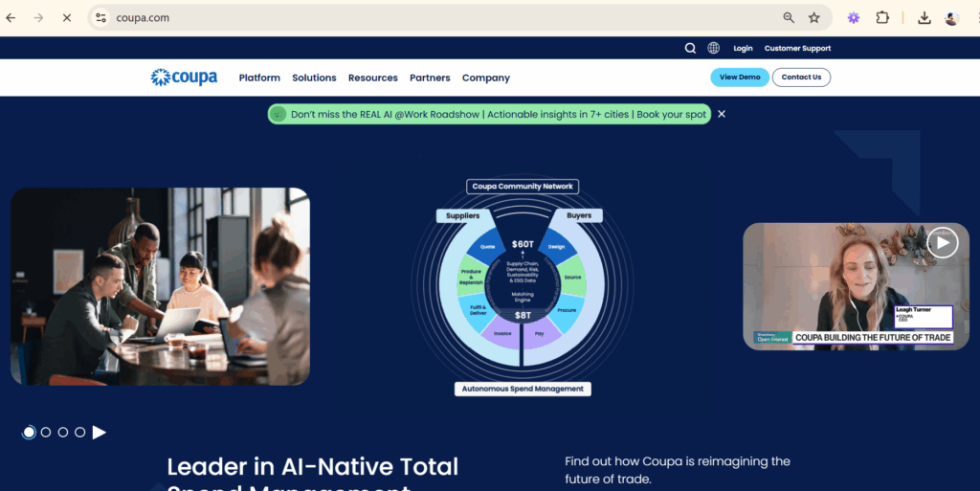
Task: Click the carousel play triangle
Action: [99, 433]
